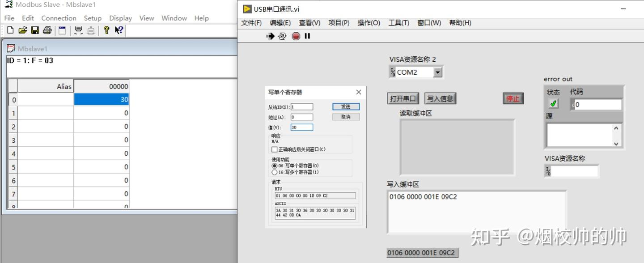Print using the Modbus Slave printer icon
This screenshot has height=263, width=644.
[47, 30]
